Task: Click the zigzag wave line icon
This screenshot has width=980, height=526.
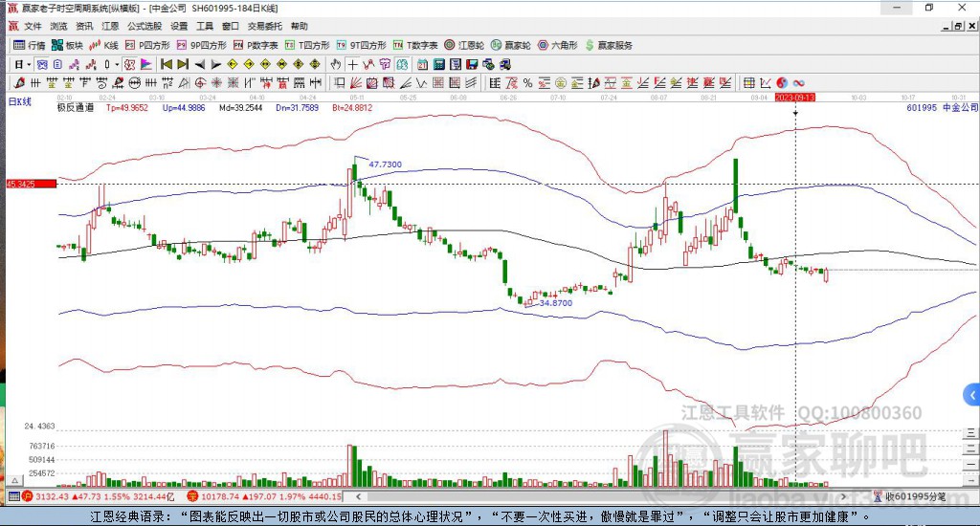Action: (x=422, y=82)
